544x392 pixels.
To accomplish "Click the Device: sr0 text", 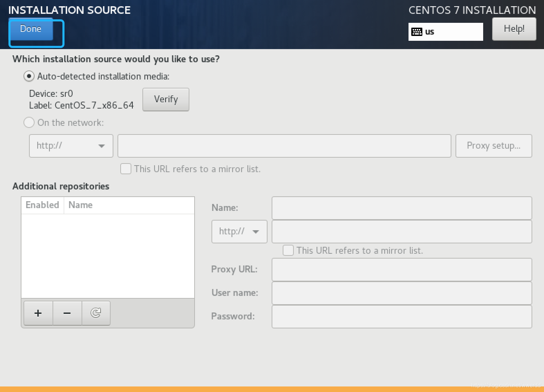I will [x=51, y=94].
